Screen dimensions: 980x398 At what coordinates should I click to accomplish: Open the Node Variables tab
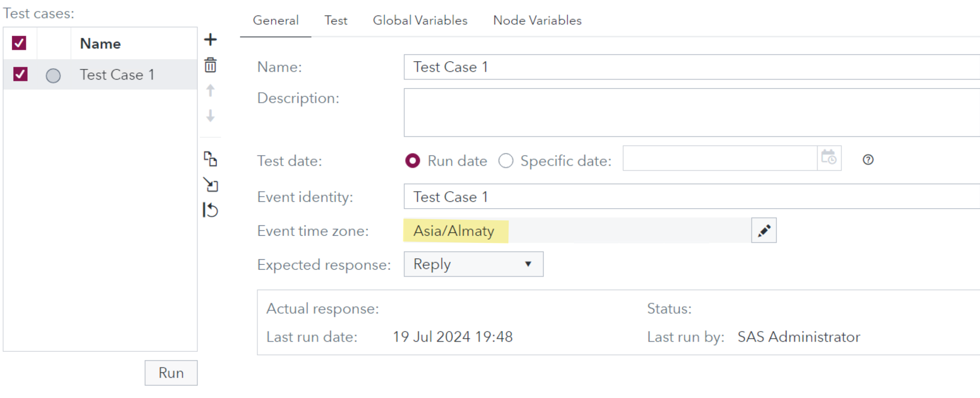(537, 20)
